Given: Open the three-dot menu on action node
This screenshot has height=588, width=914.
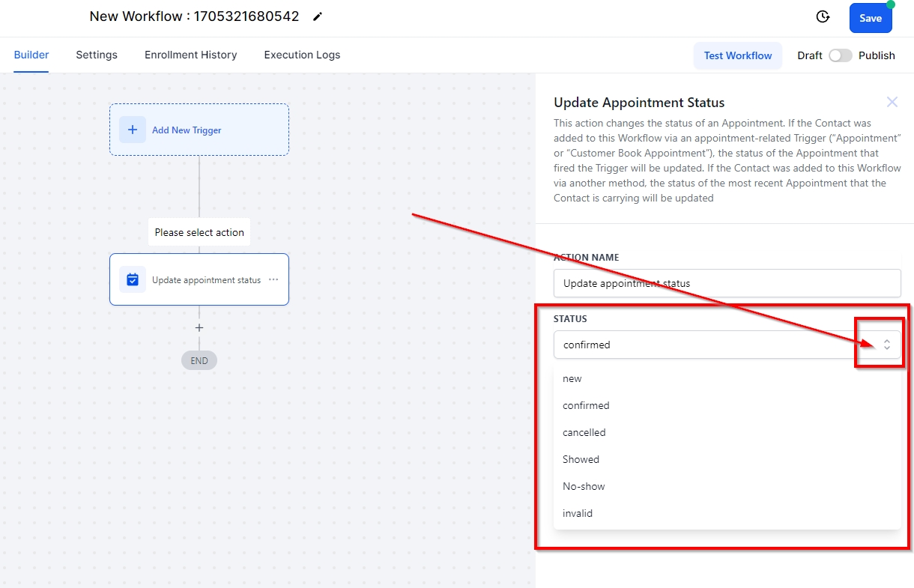Looking at the screenshot, I should (273, 279).
